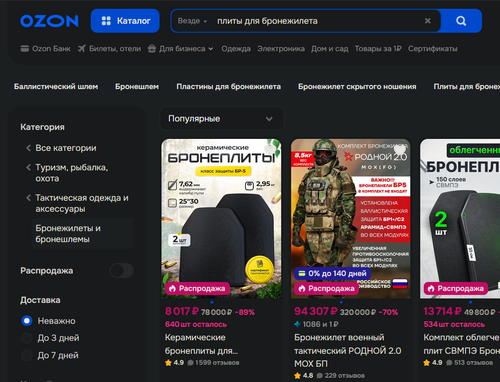Open Туризм, рыбалка, охота category
The width and height of the screenshot is (500, 382).
click(72, 173)
